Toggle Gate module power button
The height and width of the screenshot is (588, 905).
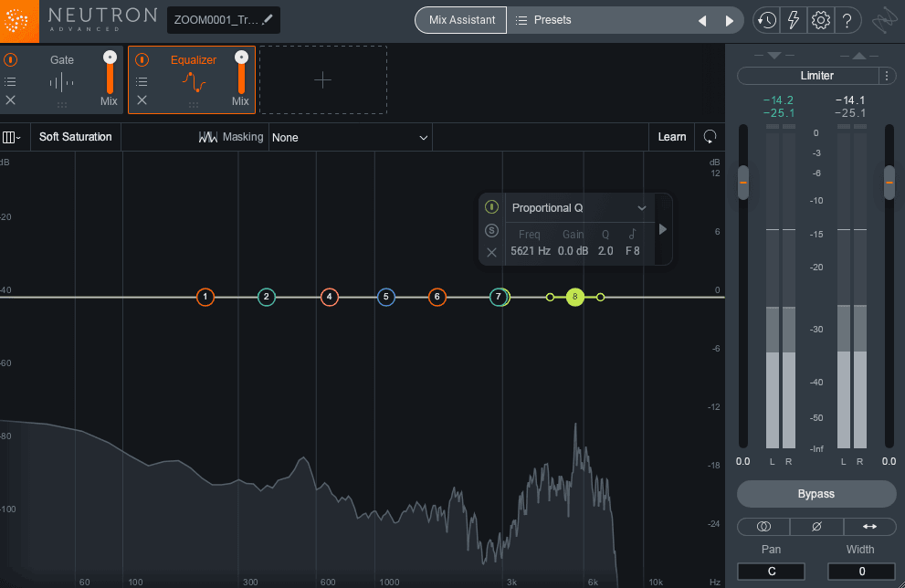coord(10,59)
